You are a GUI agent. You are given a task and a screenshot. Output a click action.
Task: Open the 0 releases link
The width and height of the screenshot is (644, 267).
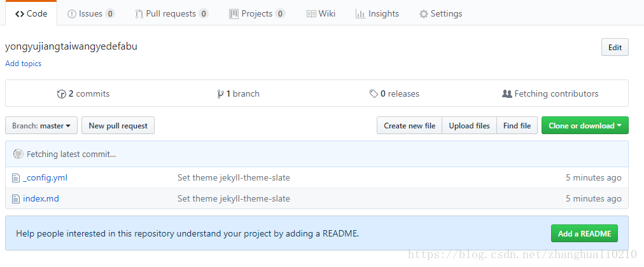[395, 93]
